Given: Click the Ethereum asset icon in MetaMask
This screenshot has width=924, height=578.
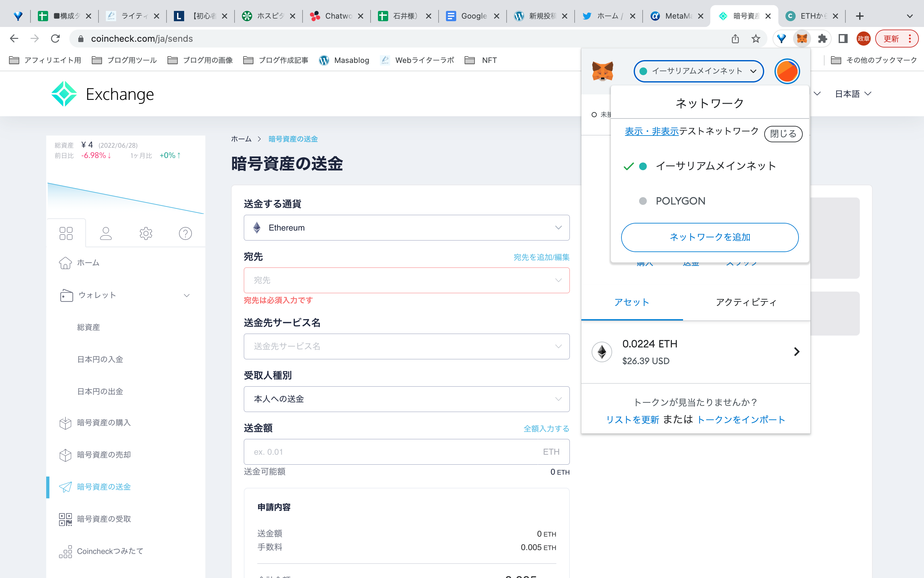Looking at the screenshot, I should (602, 352).
